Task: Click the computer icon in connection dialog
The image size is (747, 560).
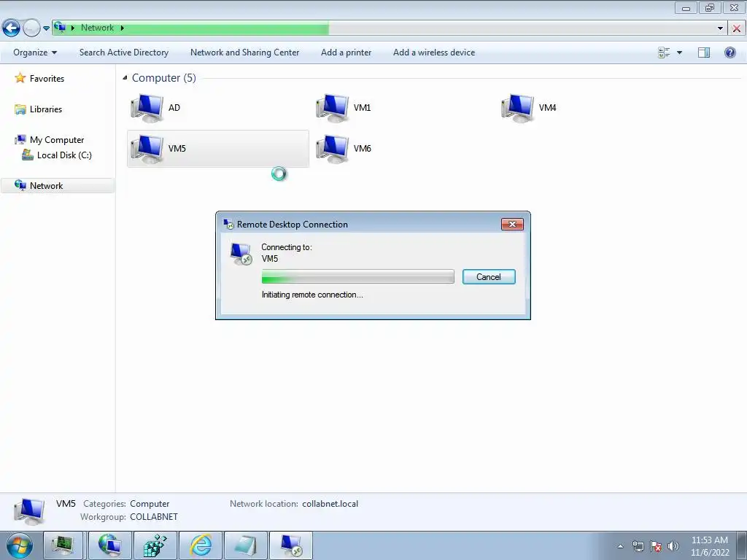Action: click(241, 254)
